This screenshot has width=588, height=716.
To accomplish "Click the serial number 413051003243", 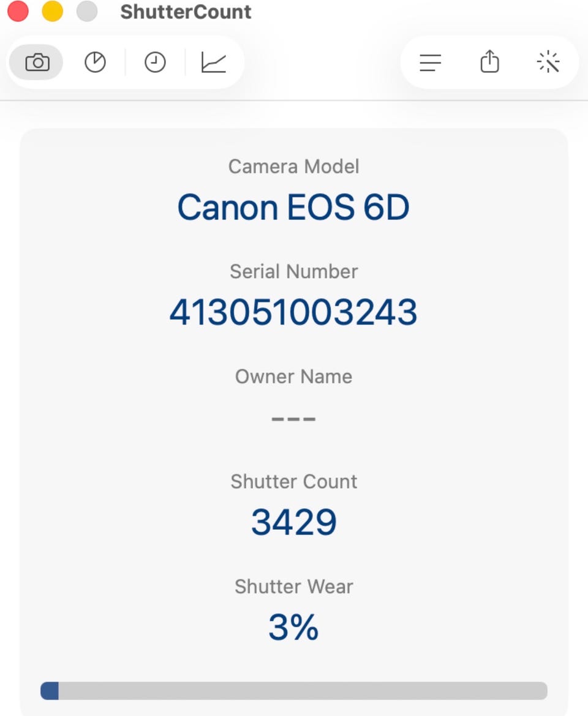I will [293, 312].
